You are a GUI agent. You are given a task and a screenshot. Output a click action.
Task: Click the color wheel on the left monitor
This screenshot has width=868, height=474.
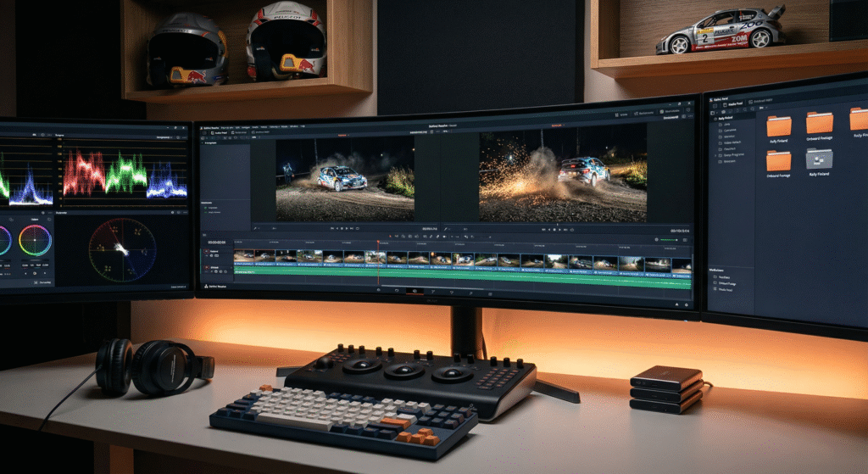[35, 240]
